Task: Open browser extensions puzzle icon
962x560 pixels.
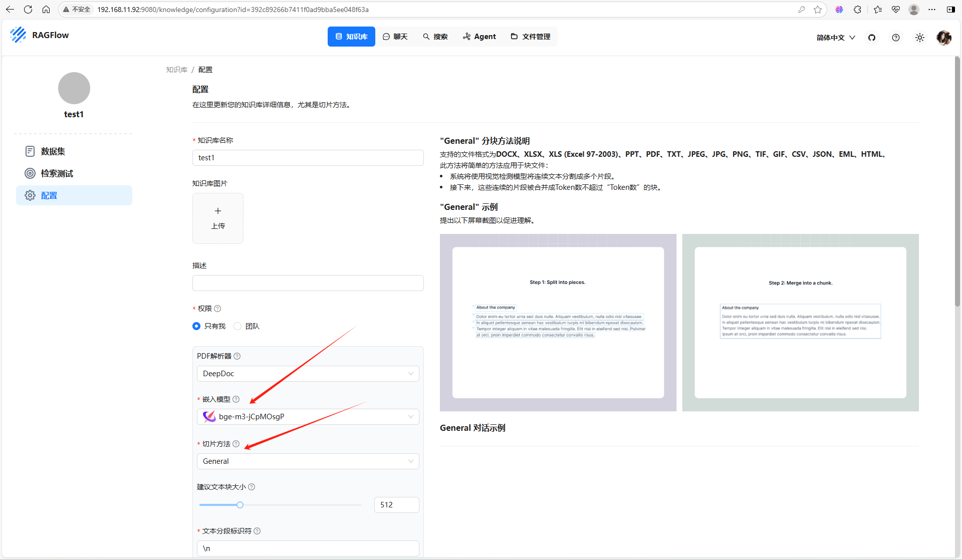Action: (x=858, y=10)
